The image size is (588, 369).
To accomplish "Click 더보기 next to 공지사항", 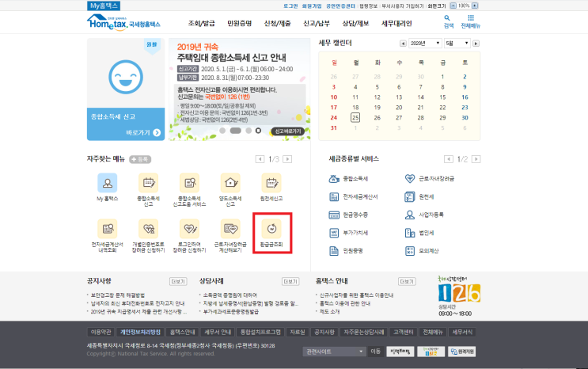I will click(x=178, y=282).
